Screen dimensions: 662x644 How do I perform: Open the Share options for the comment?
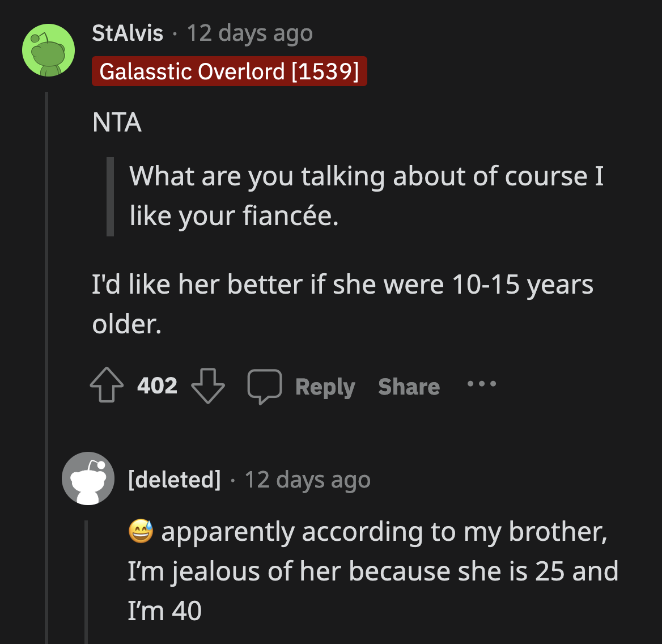408,386
